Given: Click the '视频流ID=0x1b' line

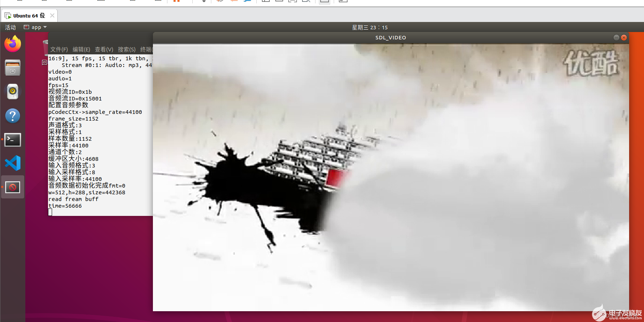Looking at the screenshot, I should click(70, 92).
